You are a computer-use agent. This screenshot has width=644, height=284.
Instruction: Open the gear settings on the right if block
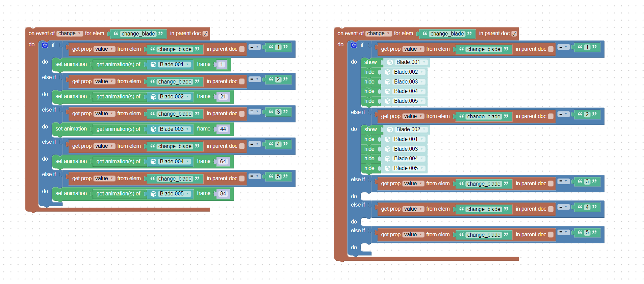tap(354, 45)
